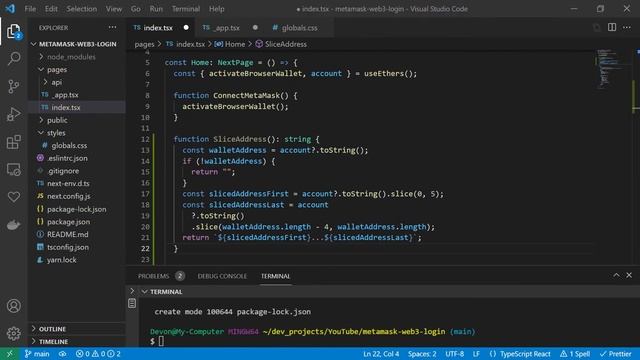Open editor more actions ellipsis
This screenshot has width=640, height=360.
coord(627,27)
